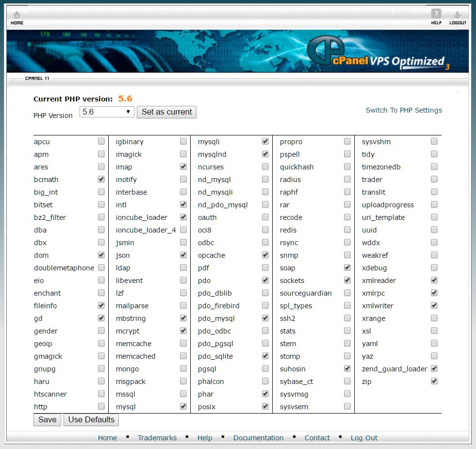476x449 pixels.
Task: Enable the sysvsem extension checkbox
Action: [x=347, y=406]
